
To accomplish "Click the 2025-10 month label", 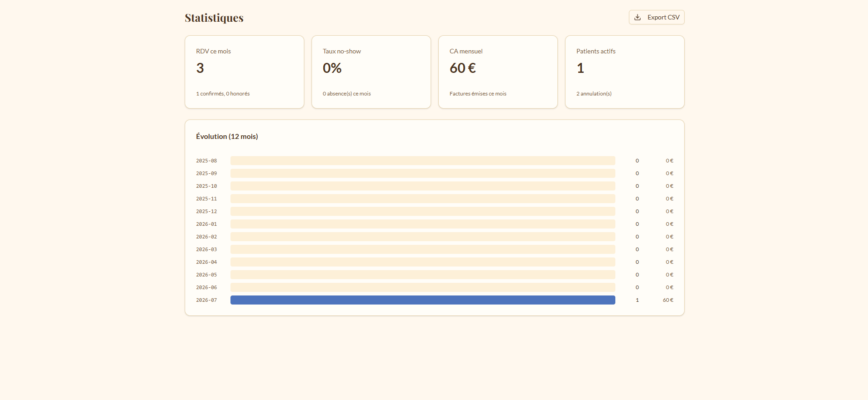I will (x=206, y=186).
